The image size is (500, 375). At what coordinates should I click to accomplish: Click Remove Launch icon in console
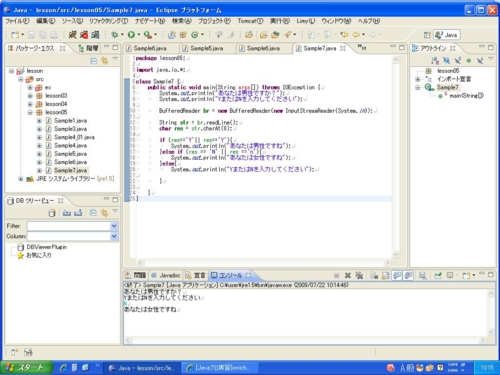click(x=348, y=275)
